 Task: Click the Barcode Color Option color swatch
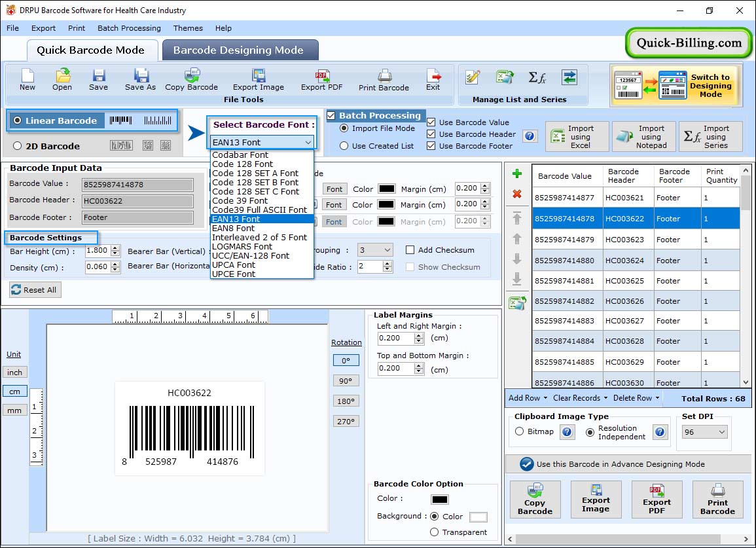pyautogui.click(x=440, y=500)
